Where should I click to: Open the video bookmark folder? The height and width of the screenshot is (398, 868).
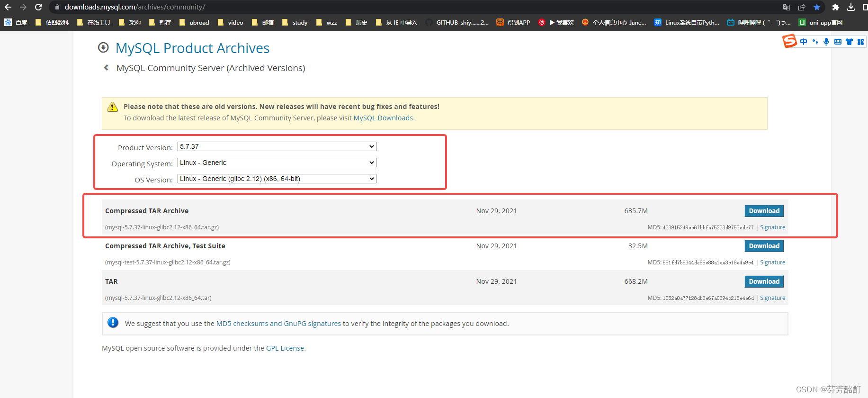(x=230, y=22)
